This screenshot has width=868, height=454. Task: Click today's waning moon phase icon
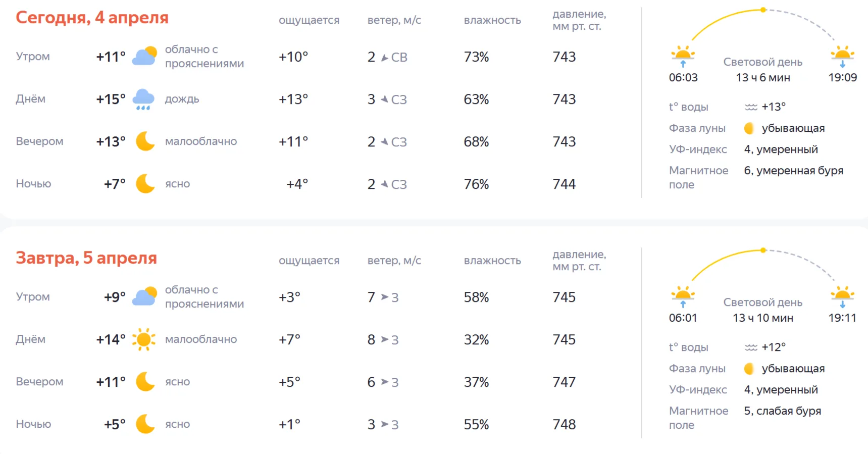(x=749, y=128)
